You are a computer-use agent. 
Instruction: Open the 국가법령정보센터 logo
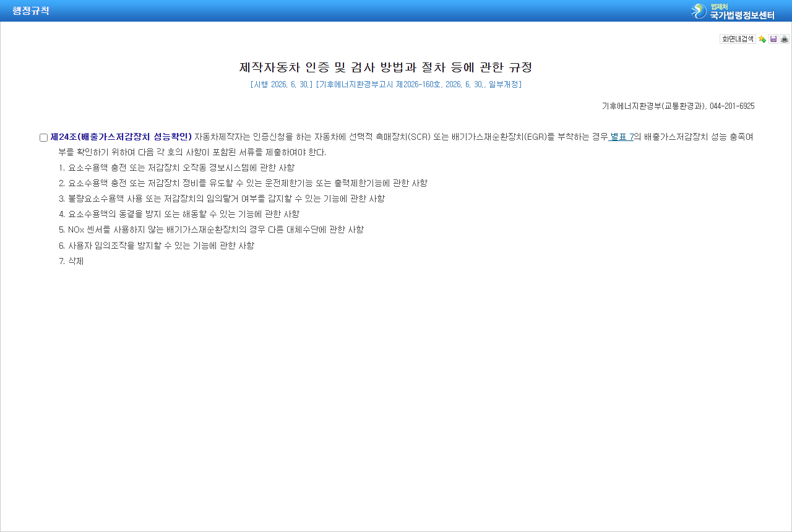[733, 11]
